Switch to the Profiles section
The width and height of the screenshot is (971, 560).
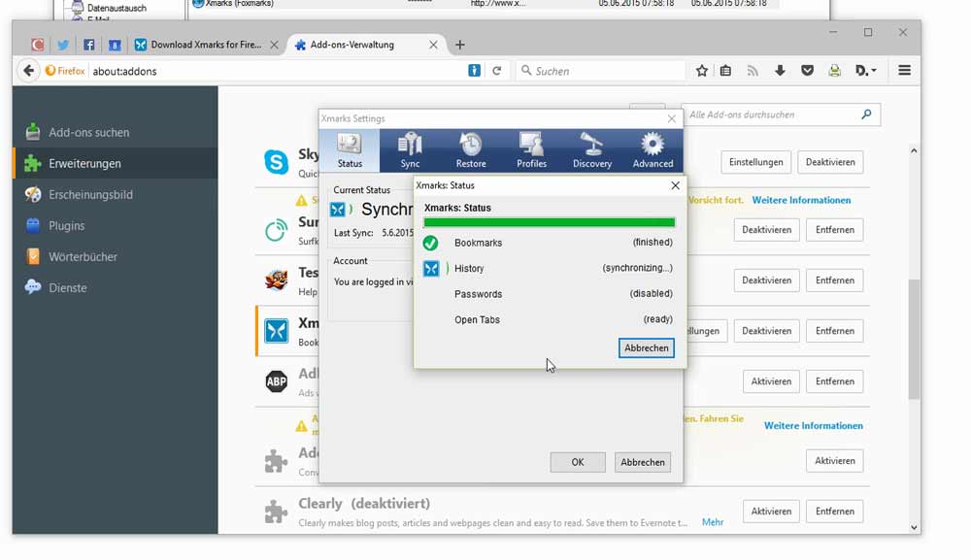531,150
